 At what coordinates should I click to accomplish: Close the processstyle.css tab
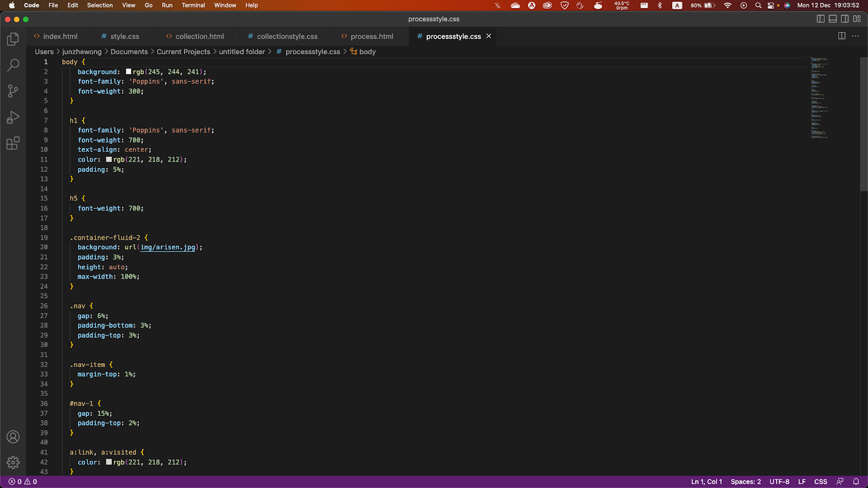tap(489, 36)
